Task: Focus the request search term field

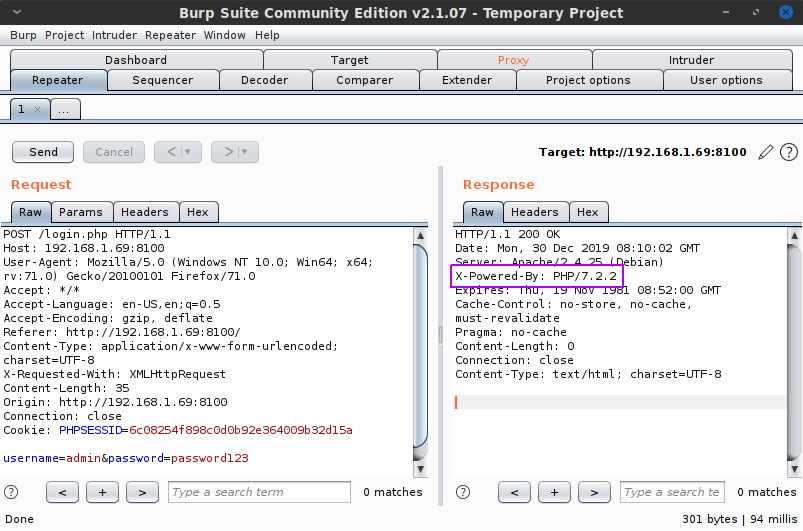Action: pos(259,492)
